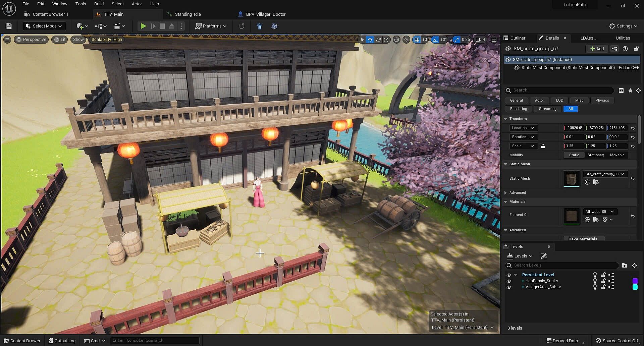This screenshot has height=346, width=644.
Task: Open the Build menu
Action: pos(99,4)
